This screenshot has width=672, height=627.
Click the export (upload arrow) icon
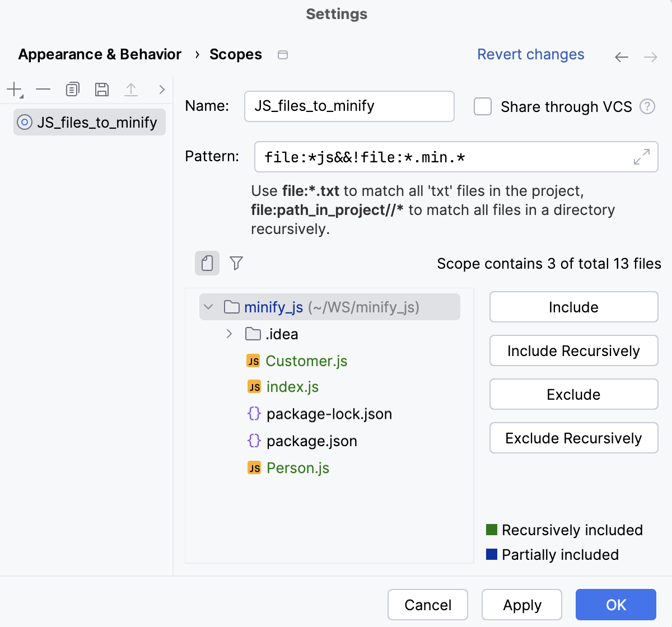click(131, 89)
